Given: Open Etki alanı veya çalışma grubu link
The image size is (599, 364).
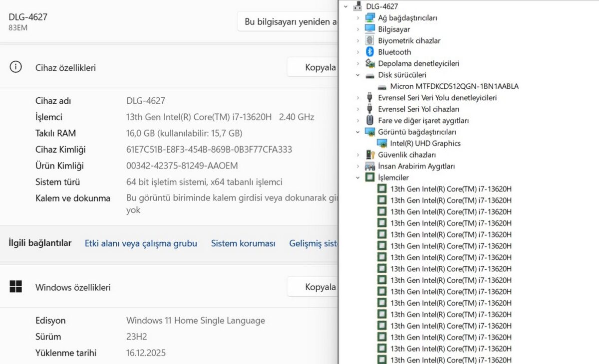Looking at the screenshot, I should (x=141, y=243).
